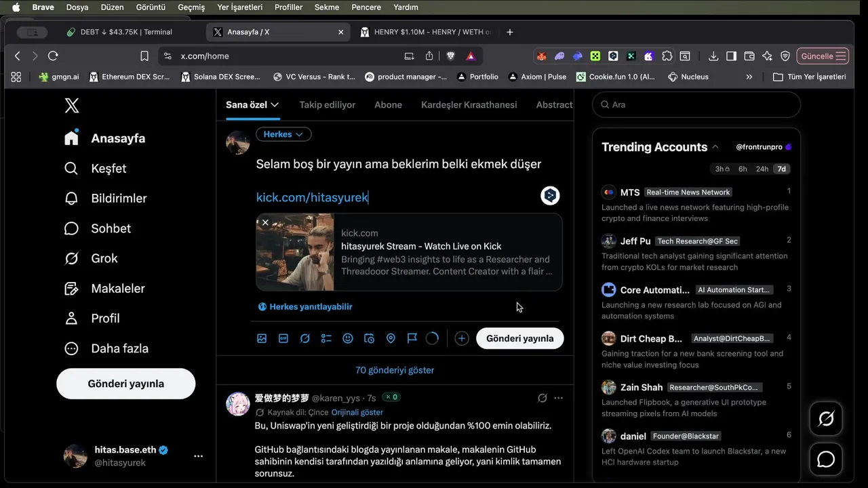Switch to Kardeşler Kıraathanesi tab
This screenshot has height=488, width=868.
click(469, 104)
